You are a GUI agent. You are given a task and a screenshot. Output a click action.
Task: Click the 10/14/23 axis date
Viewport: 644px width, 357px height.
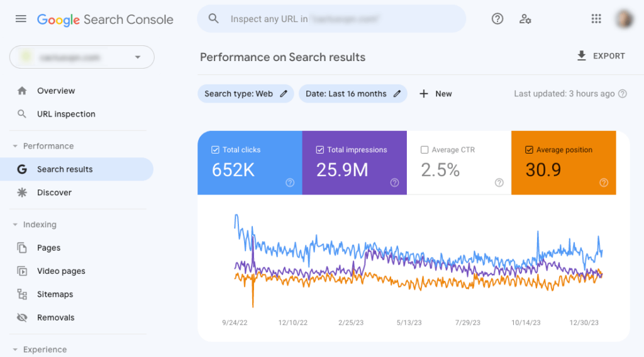(x=526, y=323)
